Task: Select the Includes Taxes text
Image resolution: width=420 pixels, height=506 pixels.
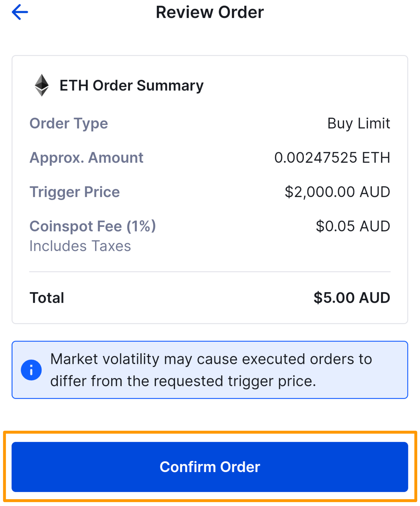Action: (80, 246)
